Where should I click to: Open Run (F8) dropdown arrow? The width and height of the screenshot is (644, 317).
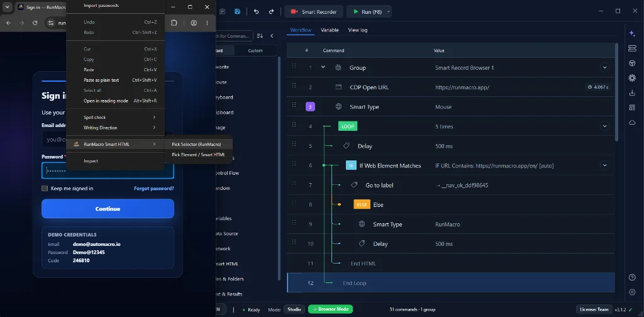click(389, 11)
